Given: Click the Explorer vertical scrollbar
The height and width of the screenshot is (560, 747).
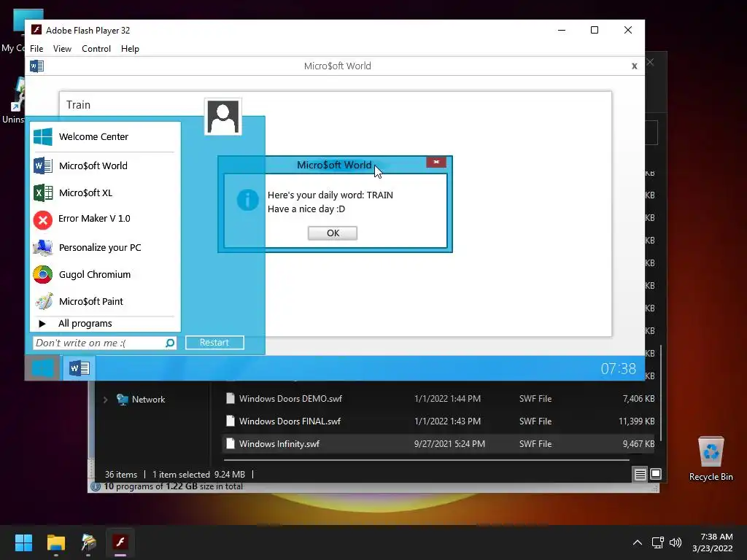Looking at the screenshot, I should point(661,393).
